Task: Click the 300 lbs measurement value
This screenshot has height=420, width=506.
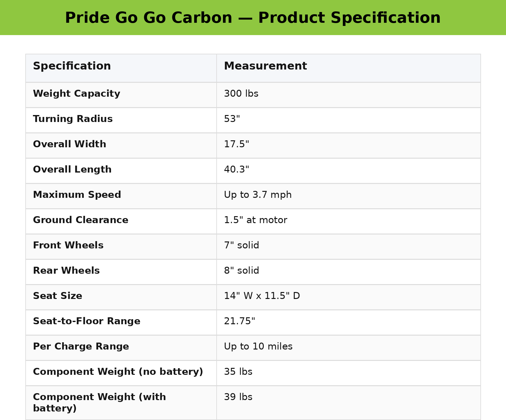Action: [241, 94]
